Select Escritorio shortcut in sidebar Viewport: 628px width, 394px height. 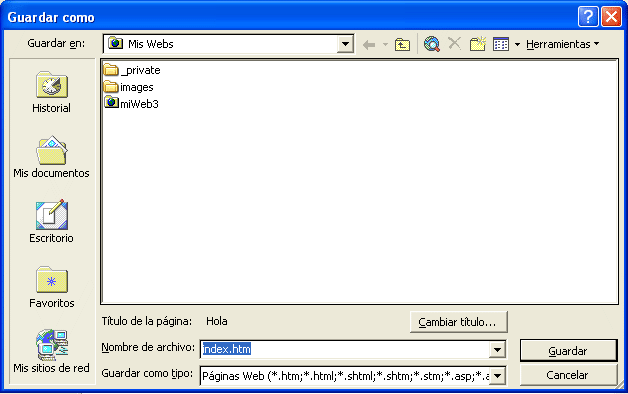[52, 221]
